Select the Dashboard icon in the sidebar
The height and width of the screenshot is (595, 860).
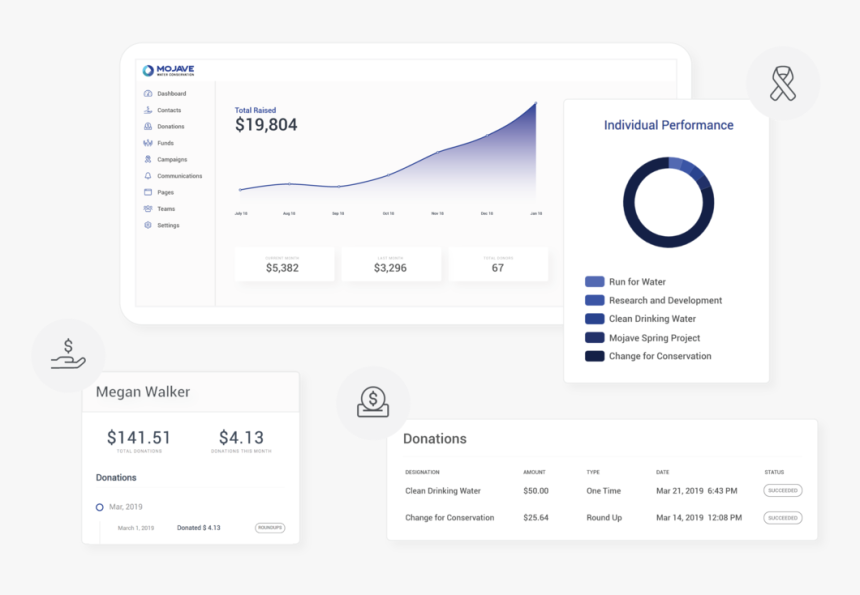pyautogui.click(x=148, y=93)
